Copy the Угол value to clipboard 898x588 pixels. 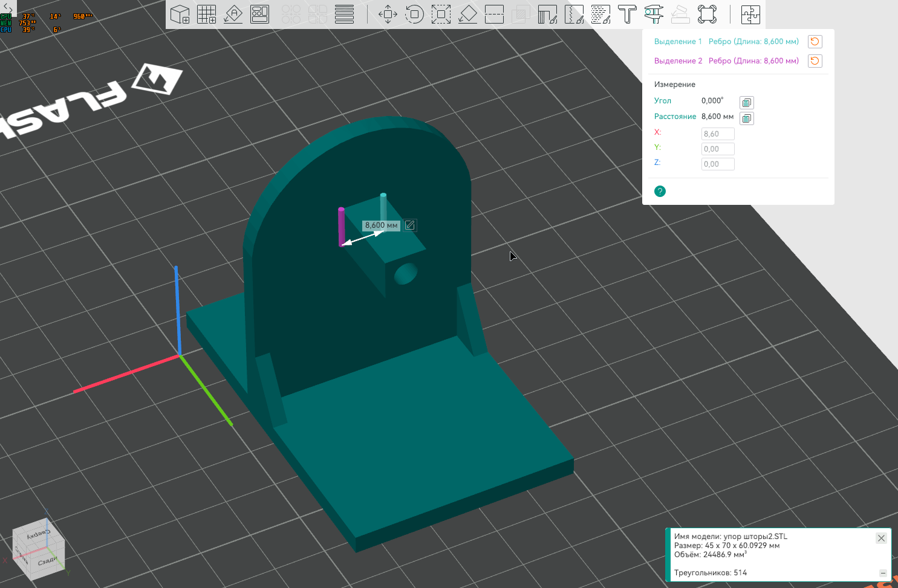point(747,103)
